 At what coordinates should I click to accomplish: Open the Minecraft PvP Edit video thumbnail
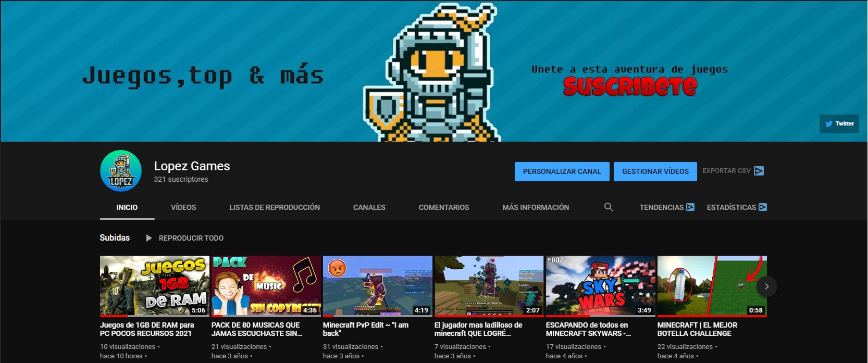[x=378, y=286]
